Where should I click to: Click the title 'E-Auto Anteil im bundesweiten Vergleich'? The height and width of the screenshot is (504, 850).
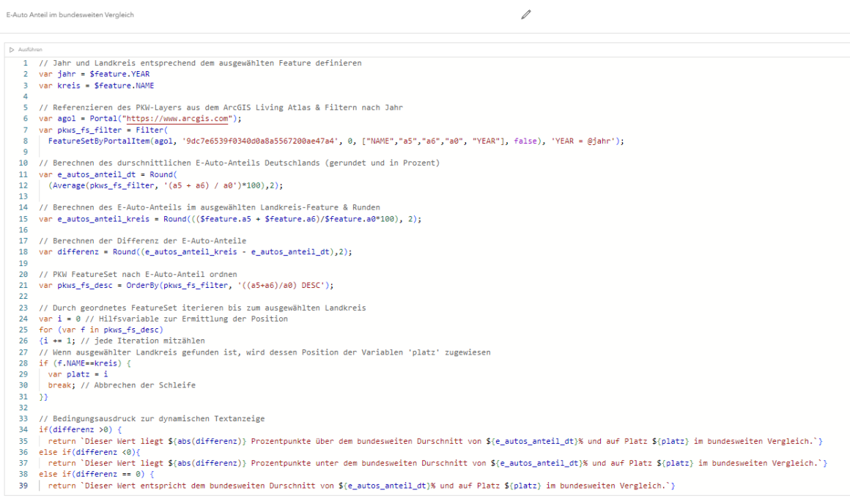tap(70, 15)
